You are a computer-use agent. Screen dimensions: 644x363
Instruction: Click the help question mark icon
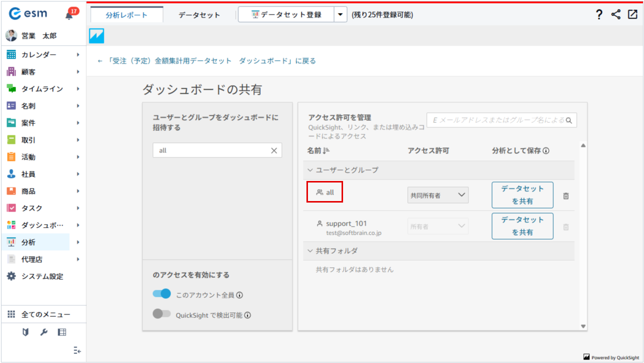(599, 15)
